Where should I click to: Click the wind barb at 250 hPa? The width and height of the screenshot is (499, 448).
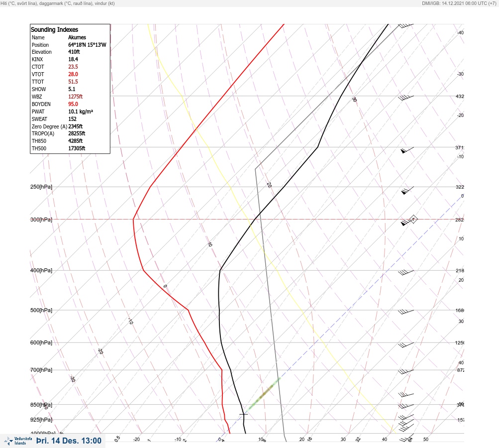click(407, 190)
